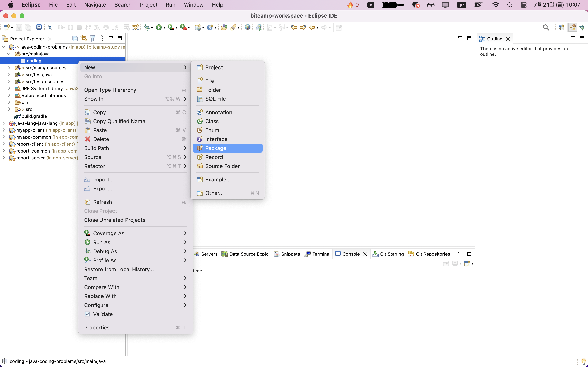The height and width of the screenshot is (367, 588).
Task: Toggle the Validate checkbox in context menu
Action: point(87,314)
